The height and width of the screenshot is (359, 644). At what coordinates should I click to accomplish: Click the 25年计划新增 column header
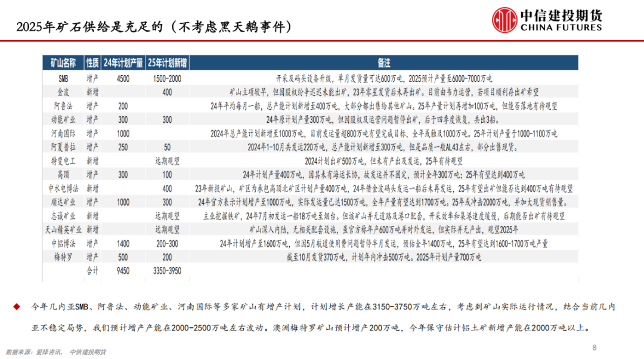click(167, 63)
